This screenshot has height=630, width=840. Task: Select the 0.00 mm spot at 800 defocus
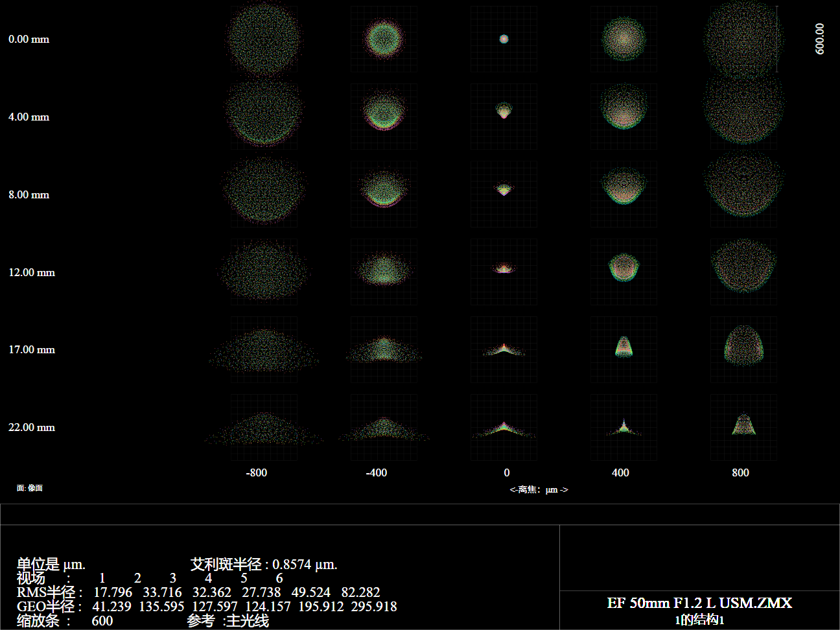tap(743, 39)
